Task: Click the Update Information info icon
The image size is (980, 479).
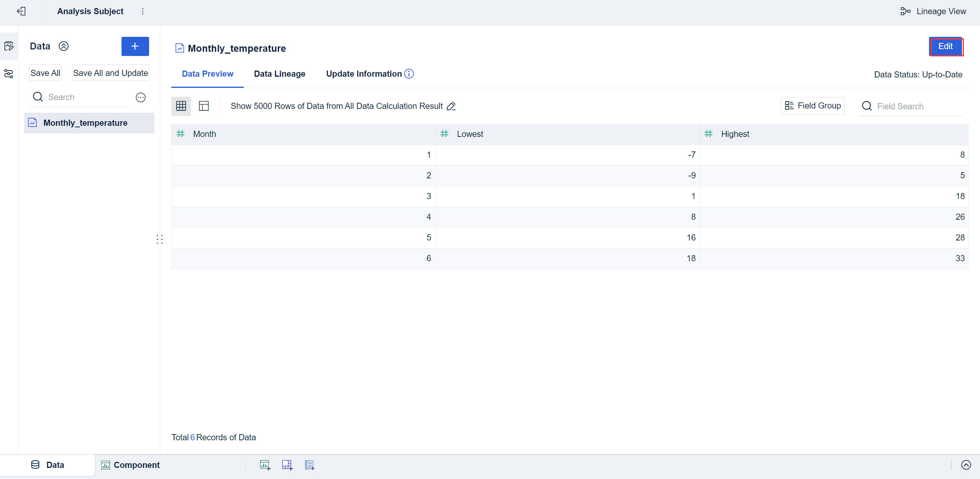Action: pos(409,74)
